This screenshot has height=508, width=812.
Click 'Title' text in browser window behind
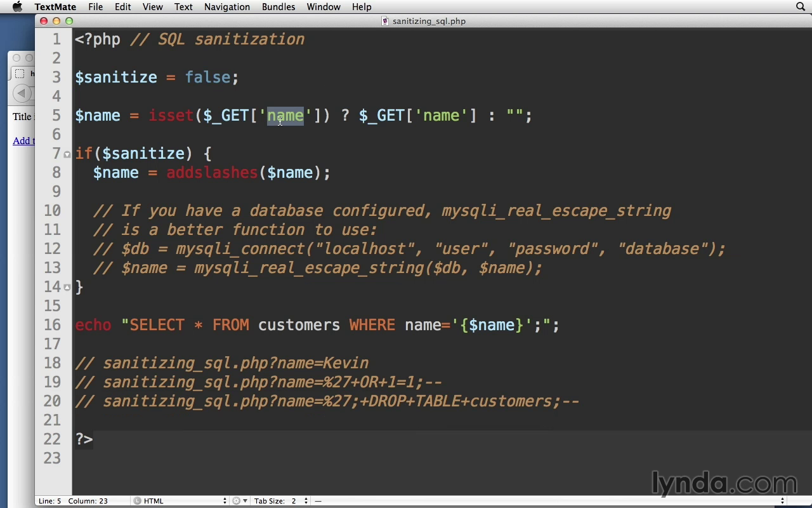click(22, 116)
